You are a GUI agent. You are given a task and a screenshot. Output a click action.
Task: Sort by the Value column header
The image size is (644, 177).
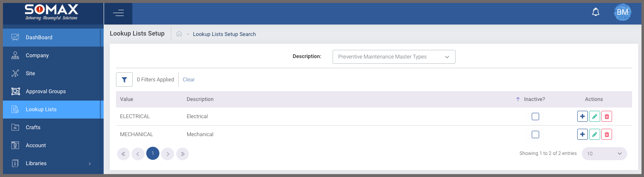pyautogui.click(x=127, y=99)
